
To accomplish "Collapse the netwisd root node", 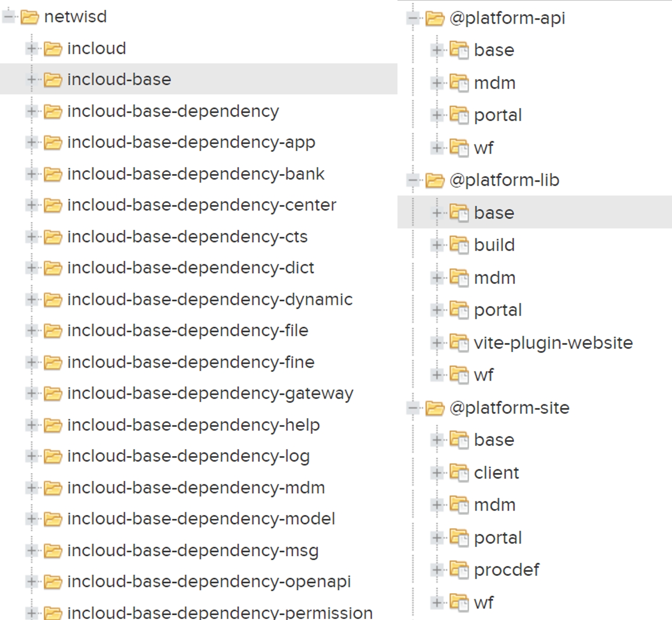I will coord(8,17).
